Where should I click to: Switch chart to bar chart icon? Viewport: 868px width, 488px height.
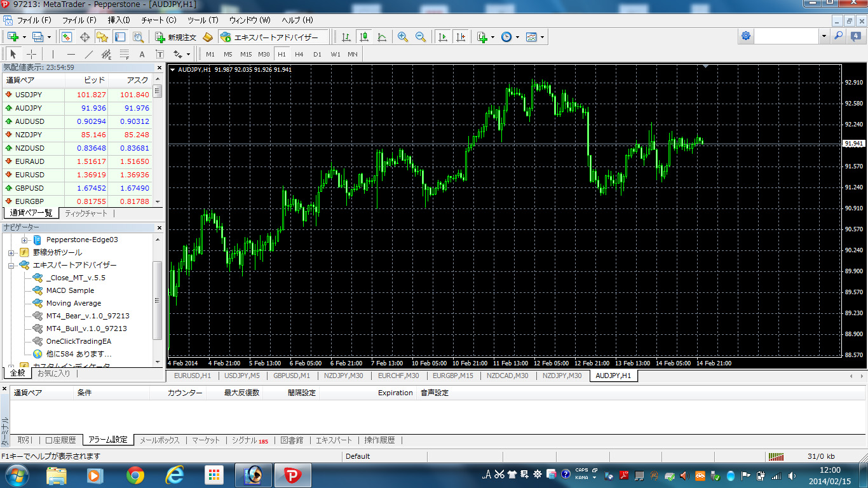pos(346,37)
